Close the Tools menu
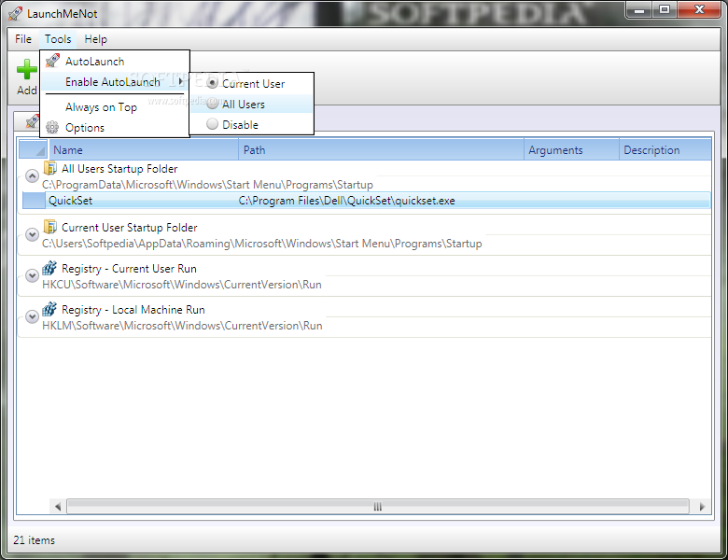 (58, 39)
